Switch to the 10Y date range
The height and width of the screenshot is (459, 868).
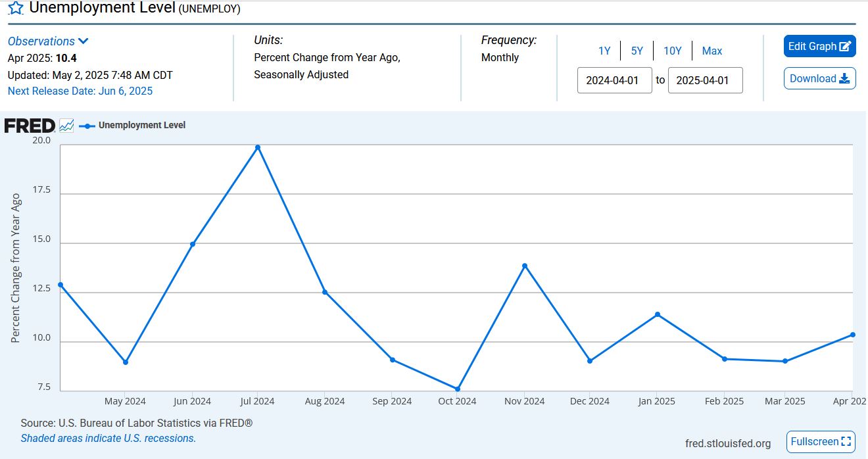672,51
